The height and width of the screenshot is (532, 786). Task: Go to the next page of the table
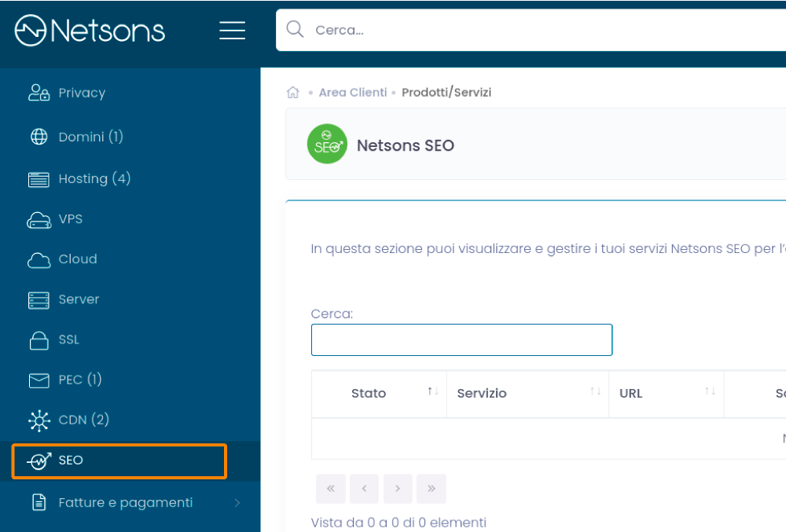(x=398, y=489)
